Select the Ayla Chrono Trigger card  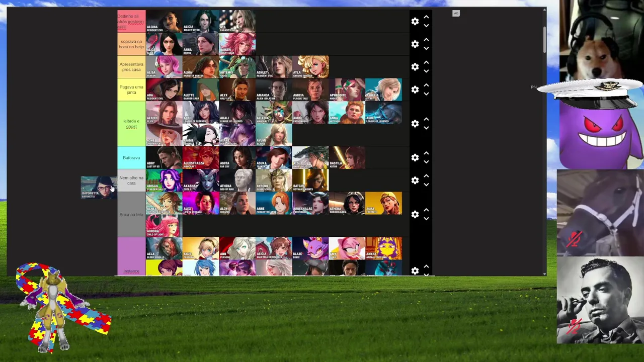click(311, 67)
